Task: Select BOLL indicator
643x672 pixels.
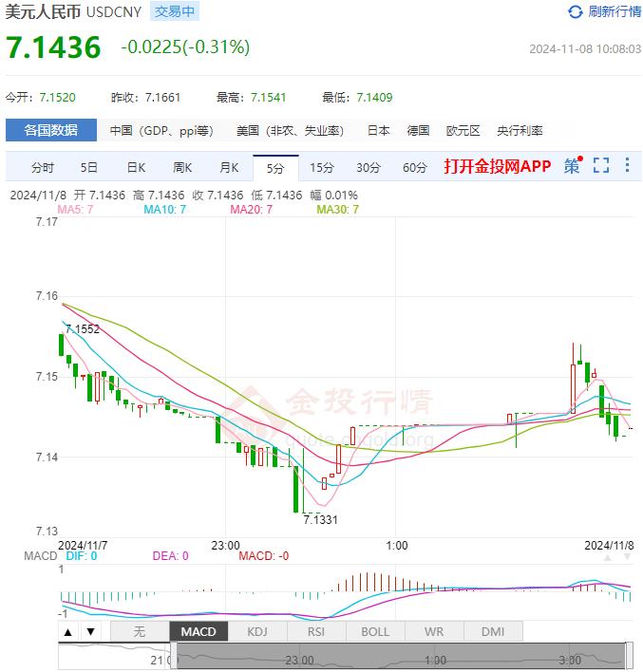Action: [x=375, y=631]
